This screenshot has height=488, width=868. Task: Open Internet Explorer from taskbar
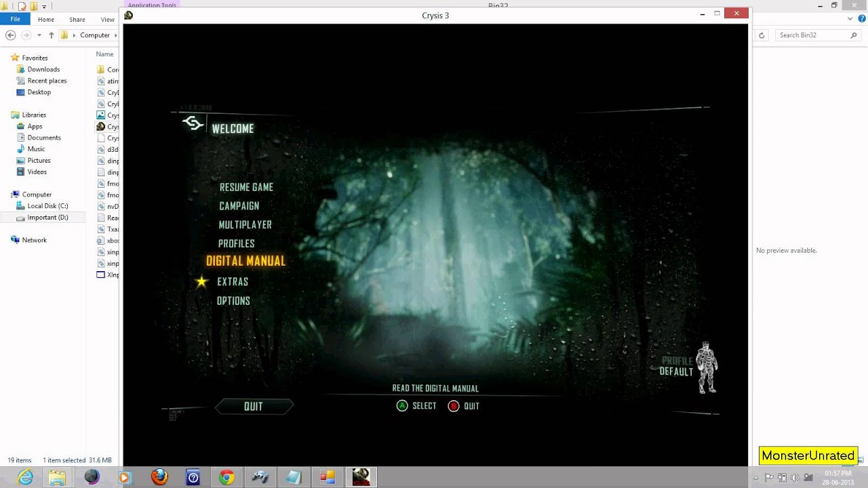point(25,477)
